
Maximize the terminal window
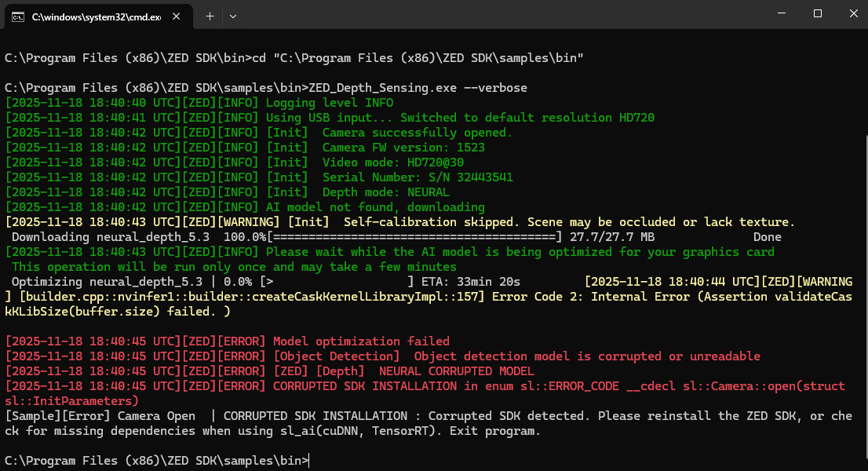(x=818, y=13)
